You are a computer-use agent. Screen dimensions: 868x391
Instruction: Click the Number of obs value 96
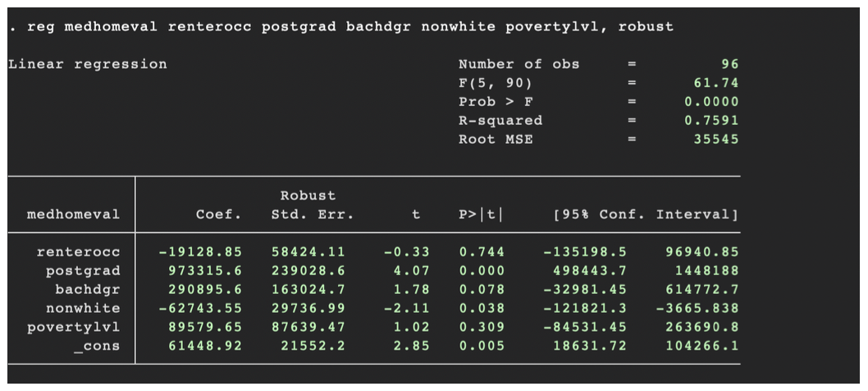[729, 64]
